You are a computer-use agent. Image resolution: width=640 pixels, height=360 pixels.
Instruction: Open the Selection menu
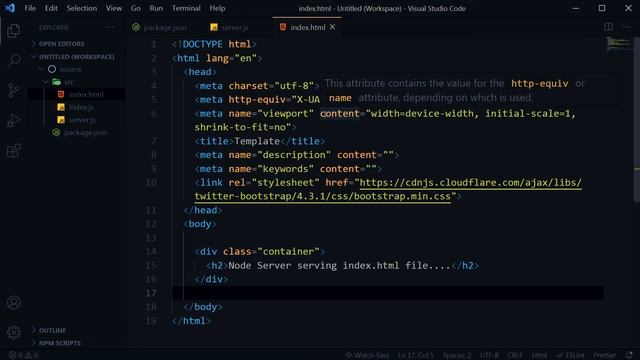click(x=82, y=8)
